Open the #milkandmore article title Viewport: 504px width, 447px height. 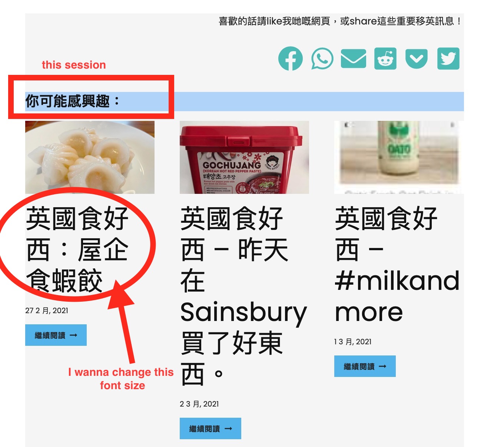(x=397, y=265)
